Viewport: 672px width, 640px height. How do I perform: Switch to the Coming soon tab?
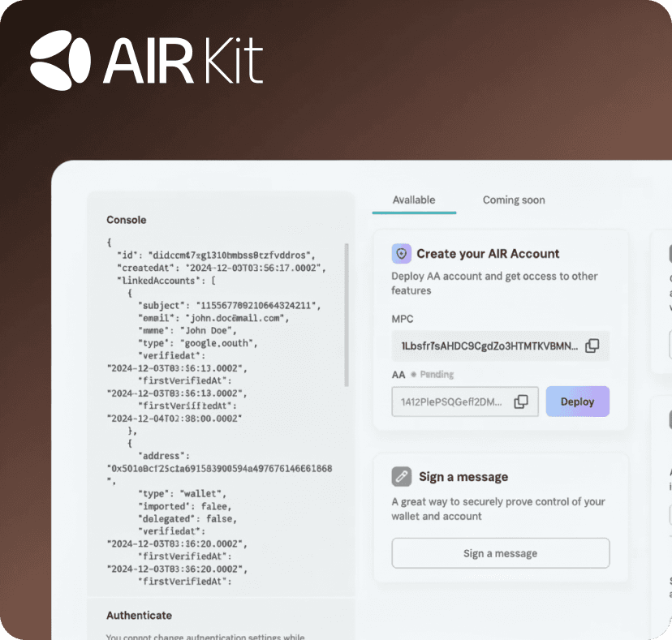tap(513, 200)
